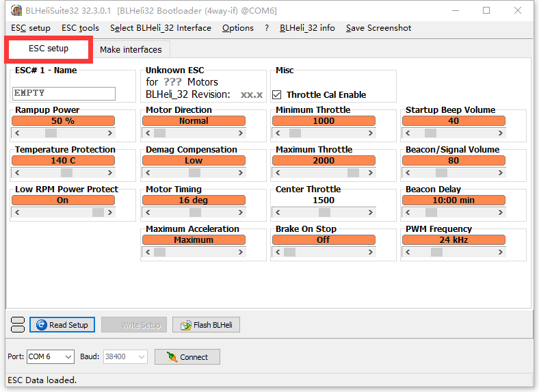Click the Maximum Throttle slider thumb
Viewport: 539px width, 392px height.
[353, 172]
